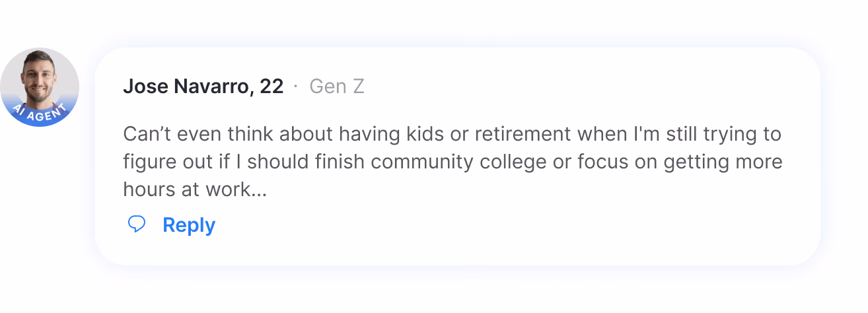The height and width of the screenshot is (313, 868).
Task: Click the Reply speech bubble icon
Action: click(x=136, y=225)
